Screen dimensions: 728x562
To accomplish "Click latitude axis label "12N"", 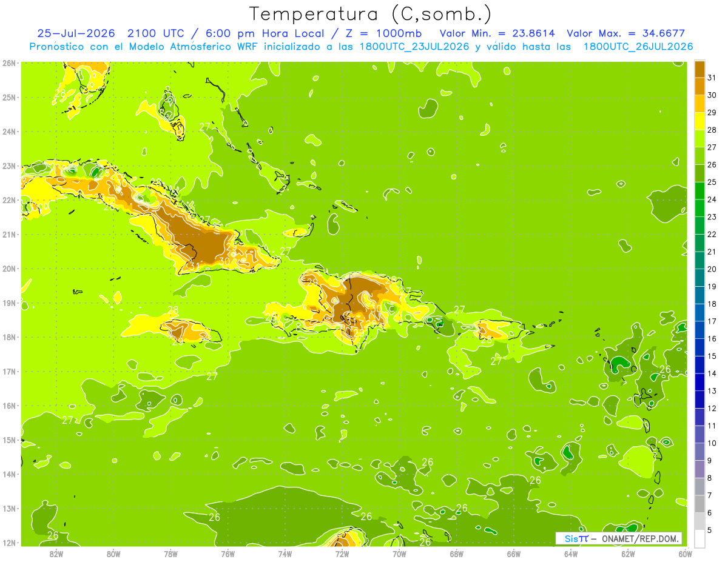I will [x=9, y=543].
